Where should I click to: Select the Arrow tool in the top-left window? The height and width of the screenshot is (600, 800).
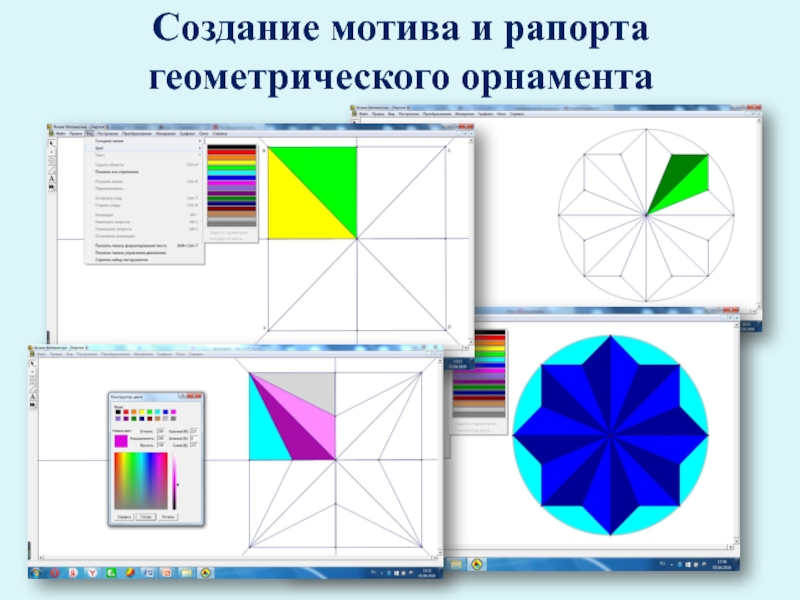pyautogui.click(x=52, y=144)
